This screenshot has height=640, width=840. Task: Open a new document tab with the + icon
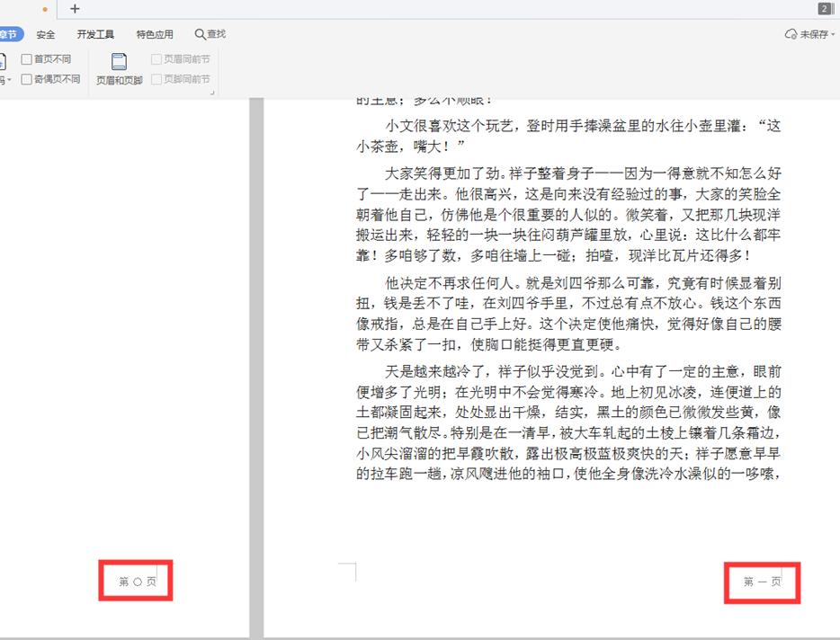click(75, 9)
